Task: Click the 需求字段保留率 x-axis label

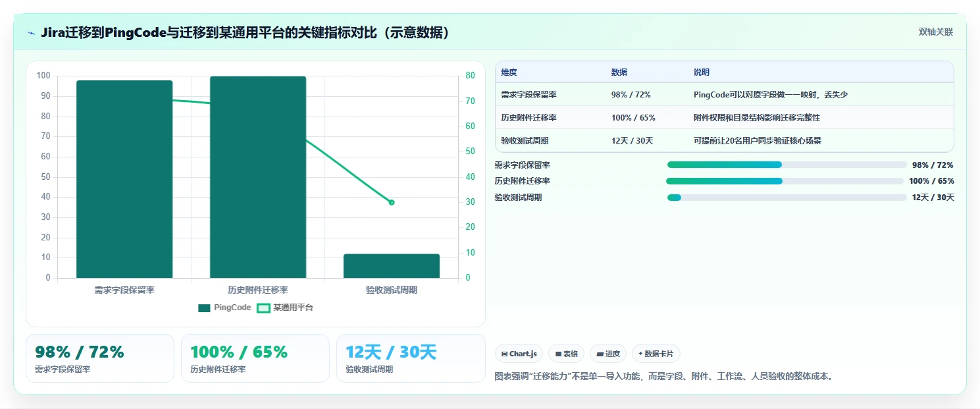Action: pos(124,290)
